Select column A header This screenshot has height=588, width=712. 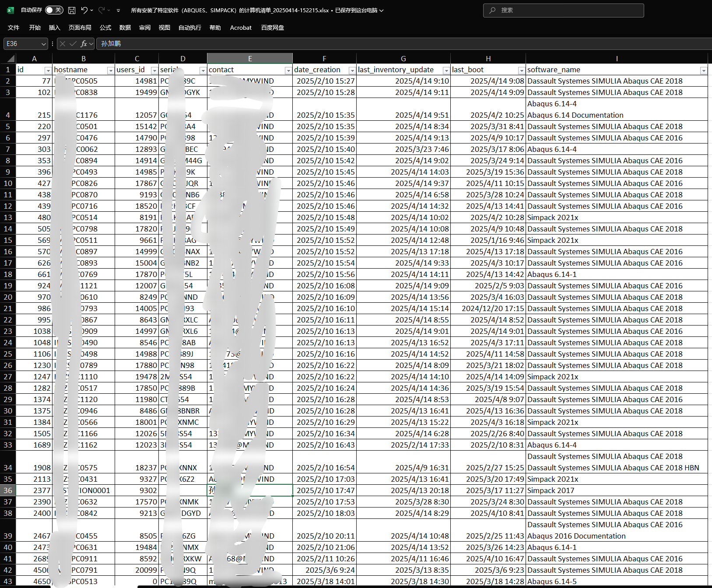click(x=34, y=59)
